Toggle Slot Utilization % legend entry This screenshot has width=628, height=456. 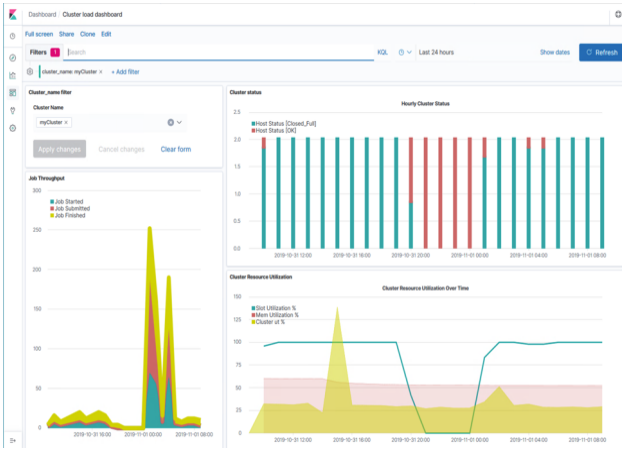(x=274, y=308)
